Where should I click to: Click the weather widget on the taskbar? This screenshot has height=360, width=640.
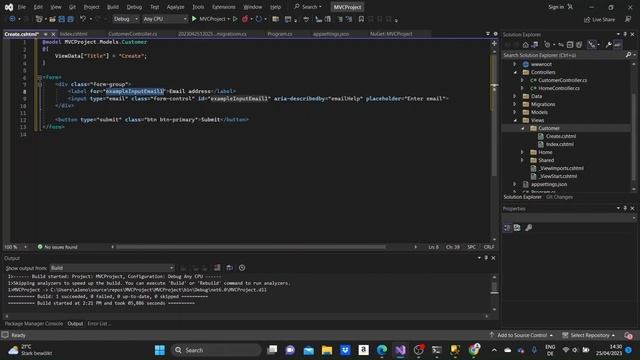30,350
